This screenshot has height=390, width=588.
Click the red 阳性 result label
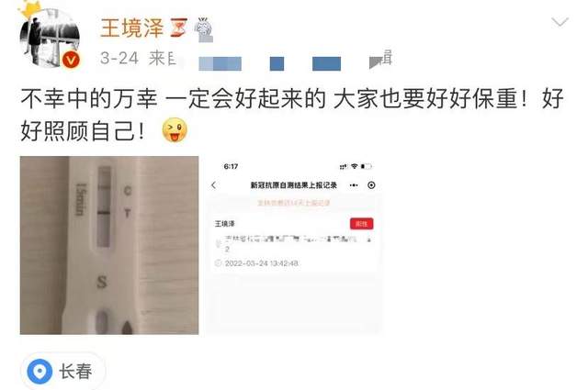point(361,224)
